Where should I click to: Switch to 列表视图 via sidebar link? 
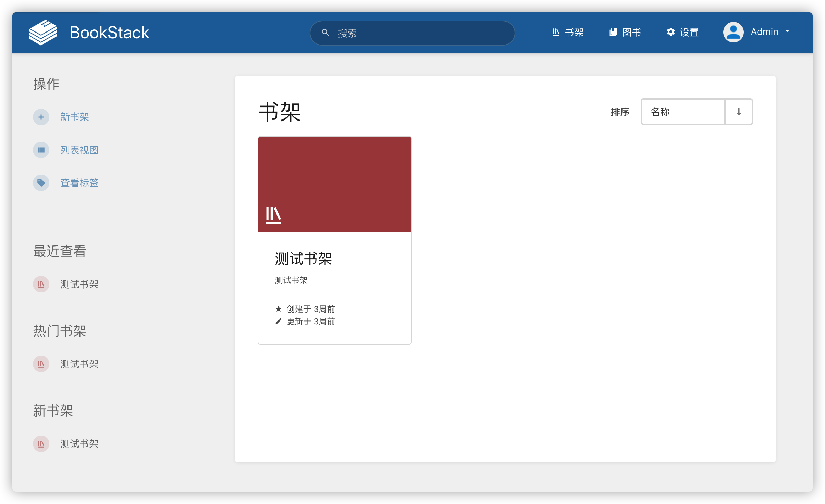79,150
